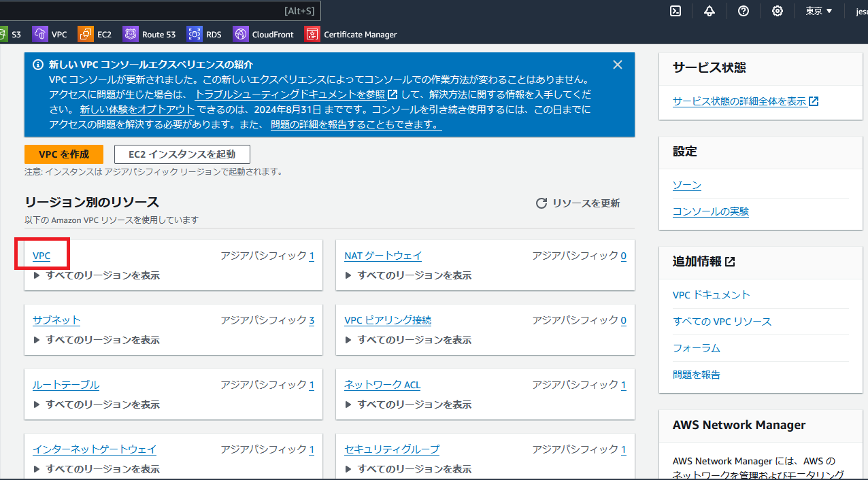The image size is (868, 480).
Task: Open the VPC resource link in card
Action: [41, 256]
